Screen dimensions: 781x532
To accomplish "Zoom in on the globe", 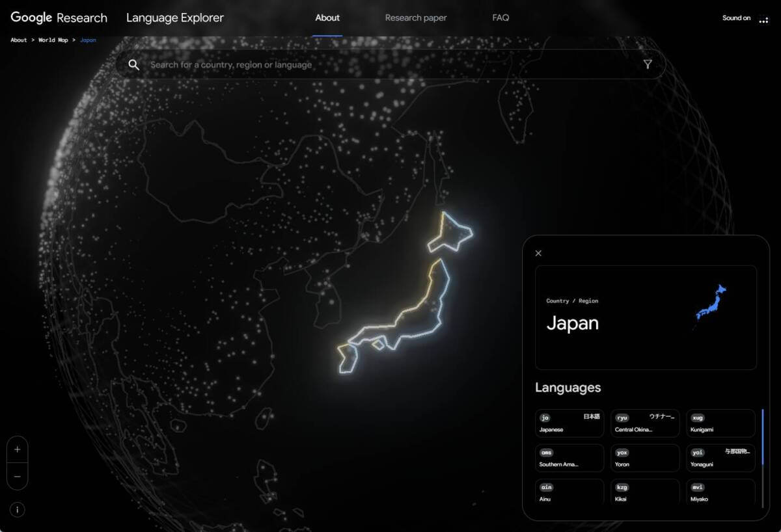I will (17, 449).
